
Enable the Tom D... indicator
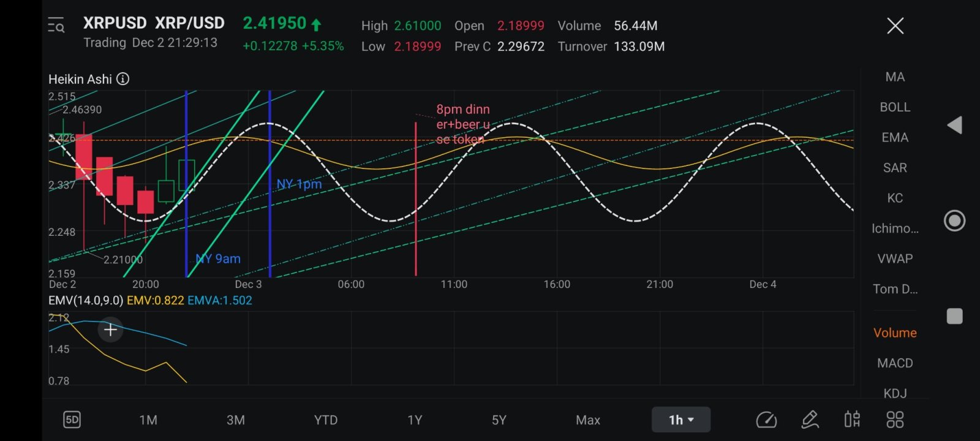pos(895,289)
